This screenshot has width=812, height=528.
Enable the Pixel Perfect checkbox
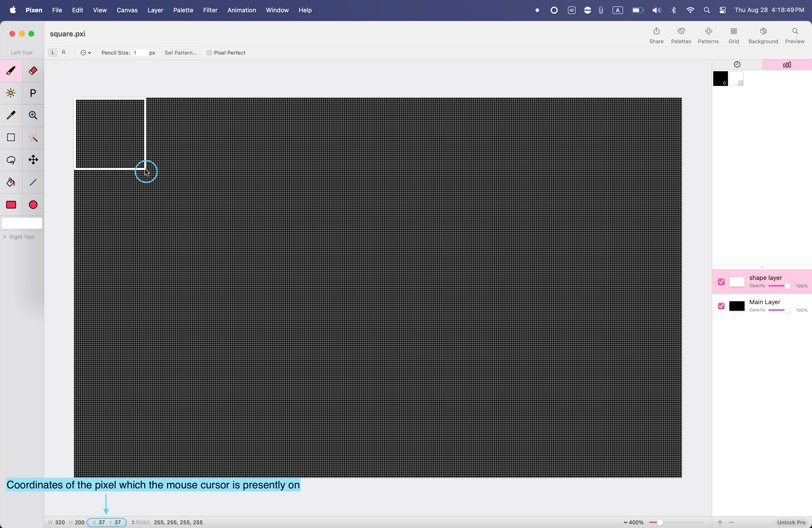pyautogui.click(x=209, y=52)
